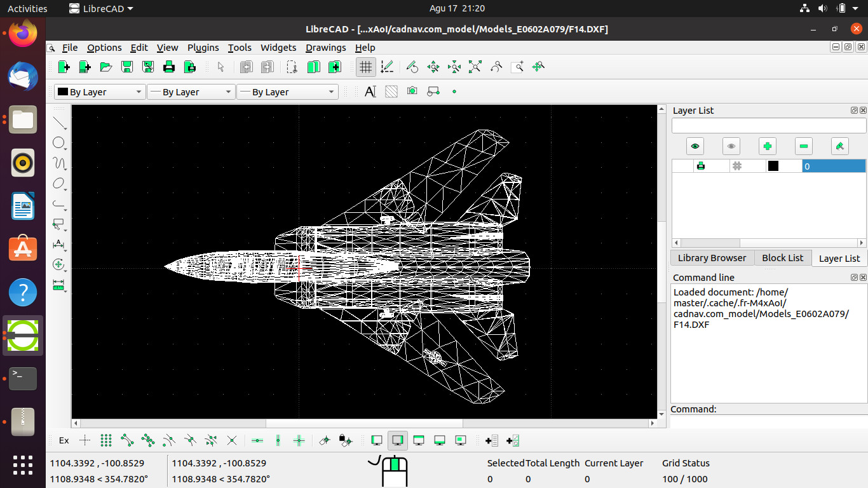Add a new layer with the plus button

(767, 146)
